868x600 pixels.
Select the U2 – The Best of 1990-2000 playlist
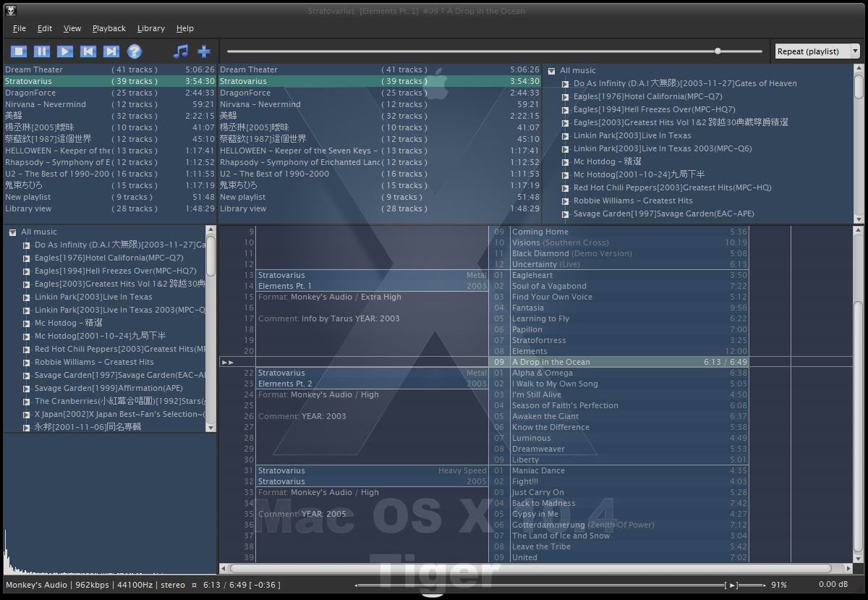coord(380,174)
